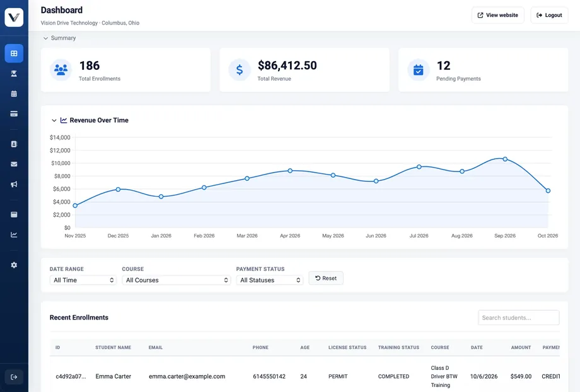
Task: Open the line chart analytics icon in sidebar
Action: pos(14,234)
